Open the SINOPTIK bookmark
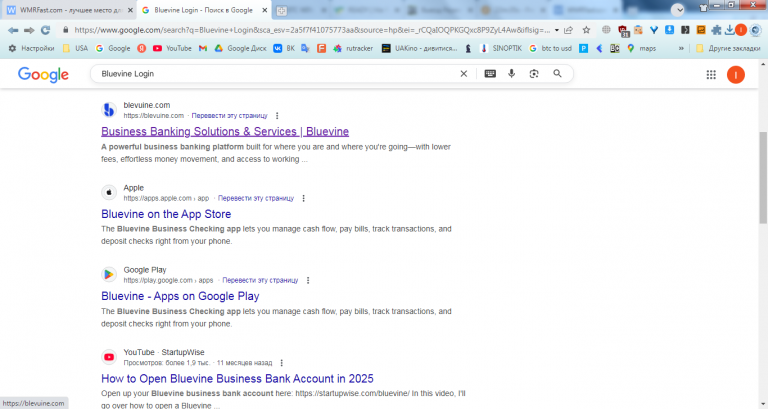768x409 pixels. click(501, 48)
